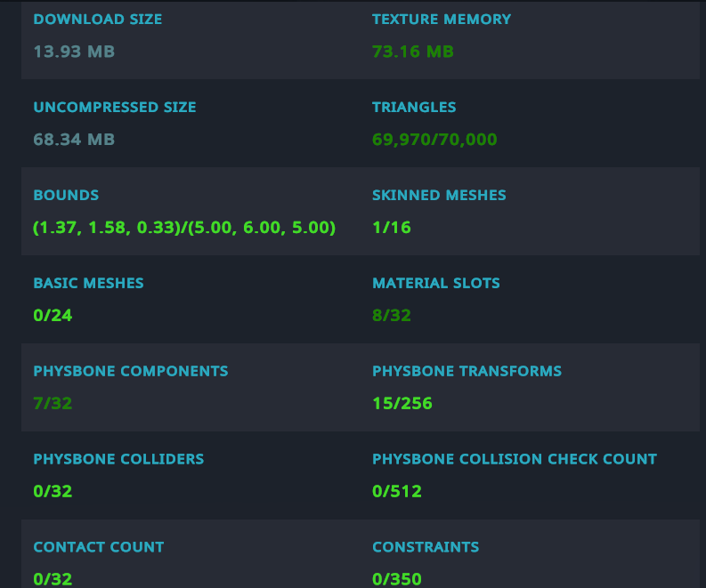Select the bounds dimensions value text
Image resolution: width=706 pixels, height=588 pixels.
coord(184,228)
